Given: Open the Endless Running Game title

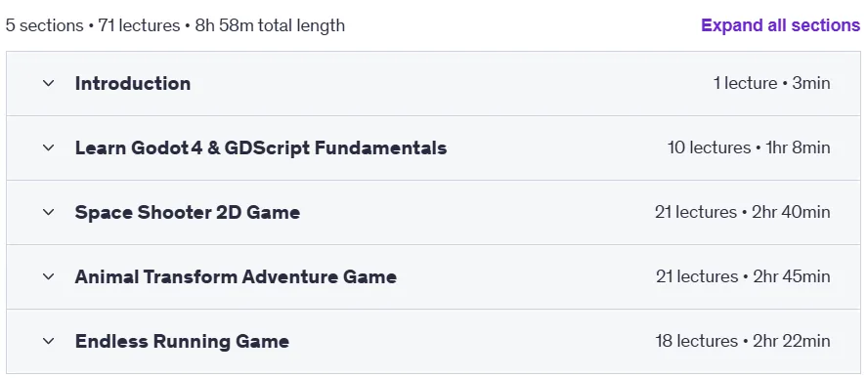Looking at the screenshot, I should click(182, 342).
